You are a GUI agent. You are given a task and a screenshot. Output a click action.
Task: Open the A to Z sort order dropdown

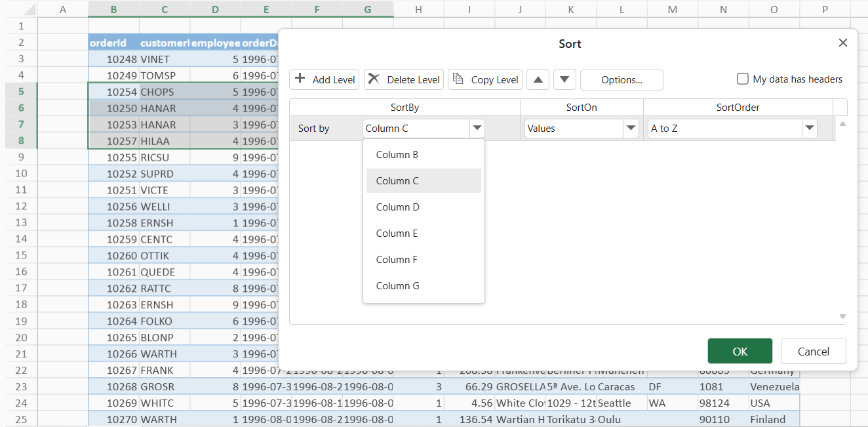point(810,129)
